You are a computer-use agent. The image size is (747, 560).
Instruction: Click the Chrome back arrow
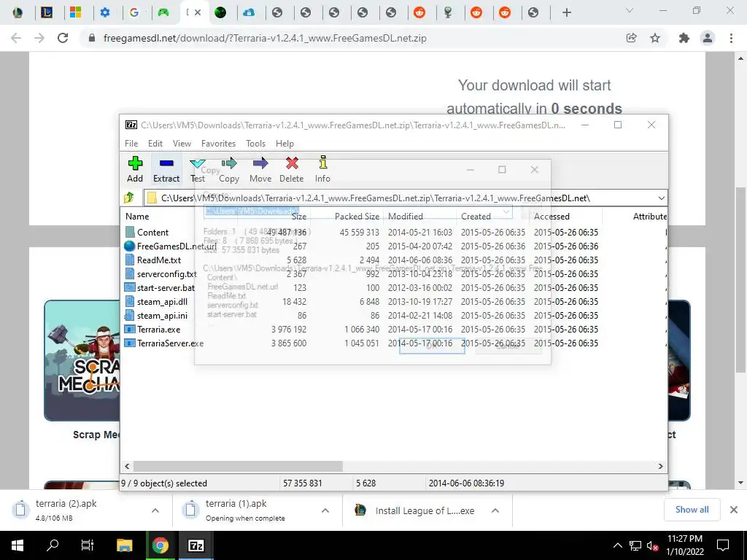click(16, 38)
